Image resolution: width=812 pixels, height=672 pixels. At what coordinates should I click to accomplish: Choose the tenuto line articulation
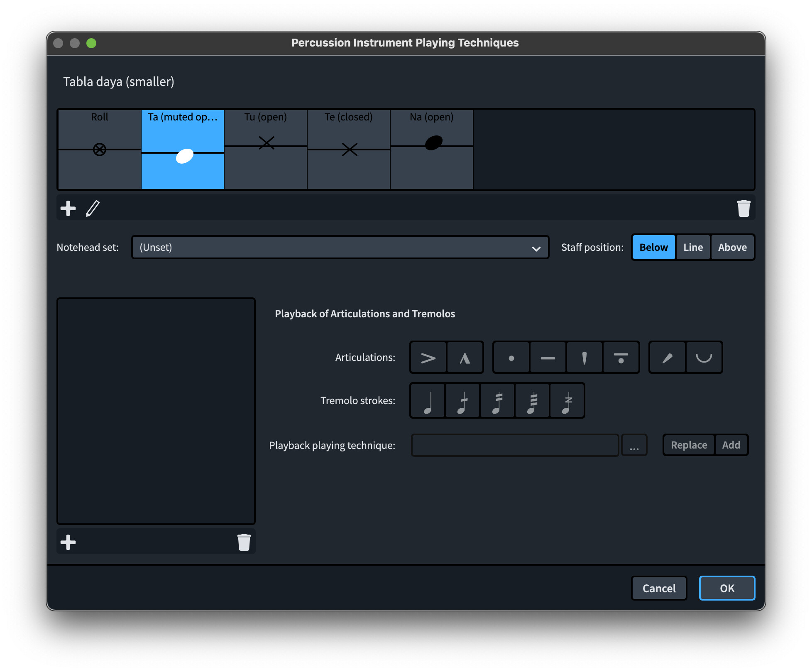(548, 358)
